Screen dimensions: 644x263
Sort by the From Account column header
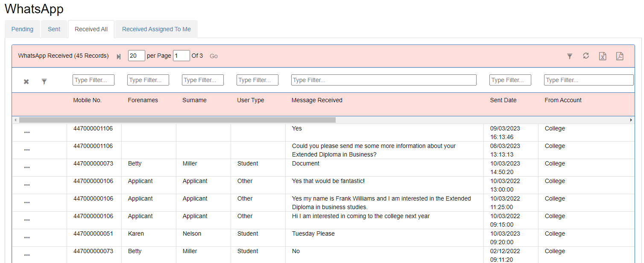click(x=563, y=100)
